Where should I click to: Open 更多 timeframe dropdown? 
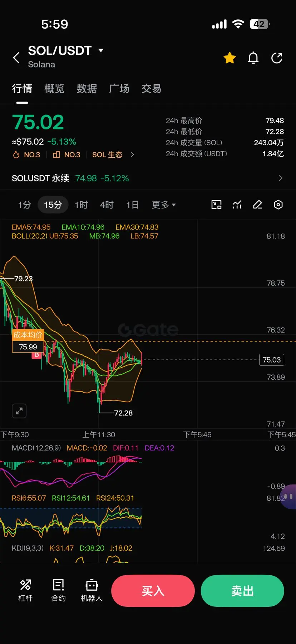point(164,205)
